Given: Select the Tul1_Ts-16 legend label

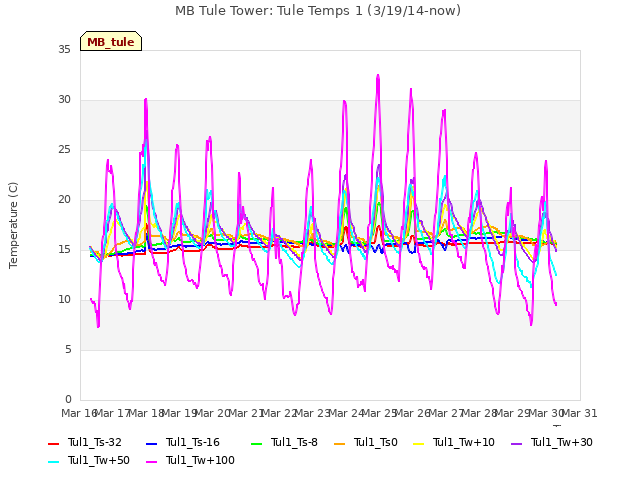Looking at the screenshot, I should pos(193,442).
